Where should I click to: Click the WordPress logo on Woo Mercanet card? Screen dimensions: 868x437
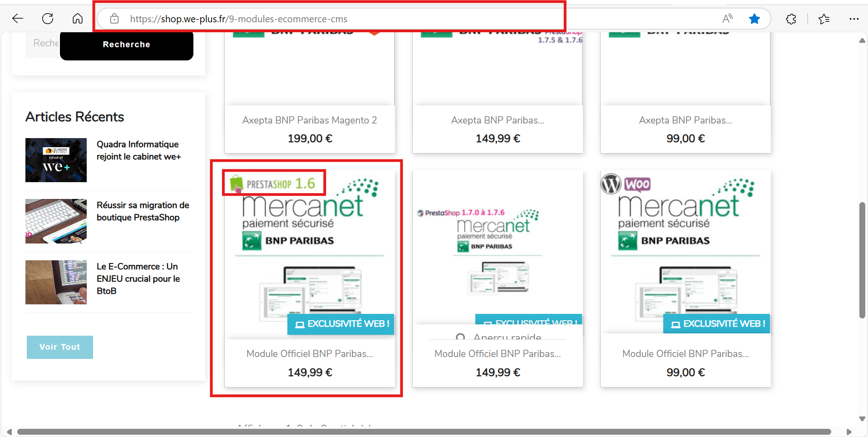[611, 184]
